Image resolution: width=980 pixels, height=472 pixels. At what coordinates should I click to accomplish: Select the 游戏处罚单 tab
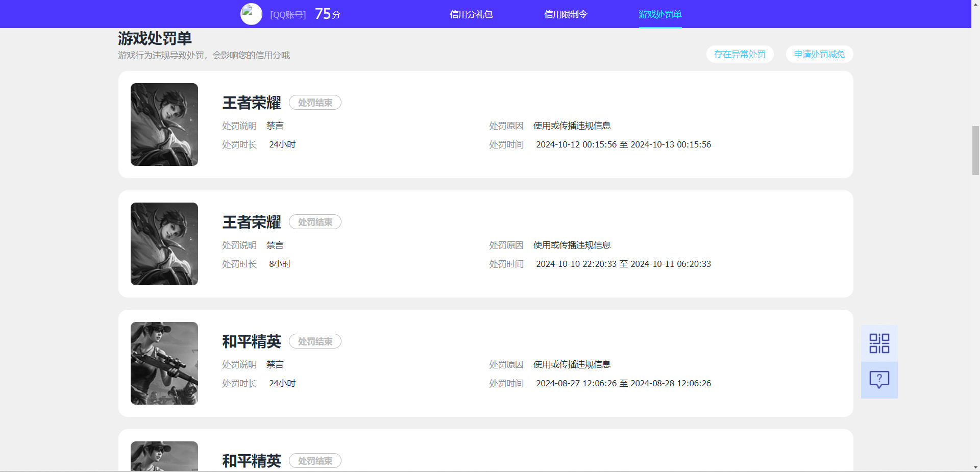660,14
